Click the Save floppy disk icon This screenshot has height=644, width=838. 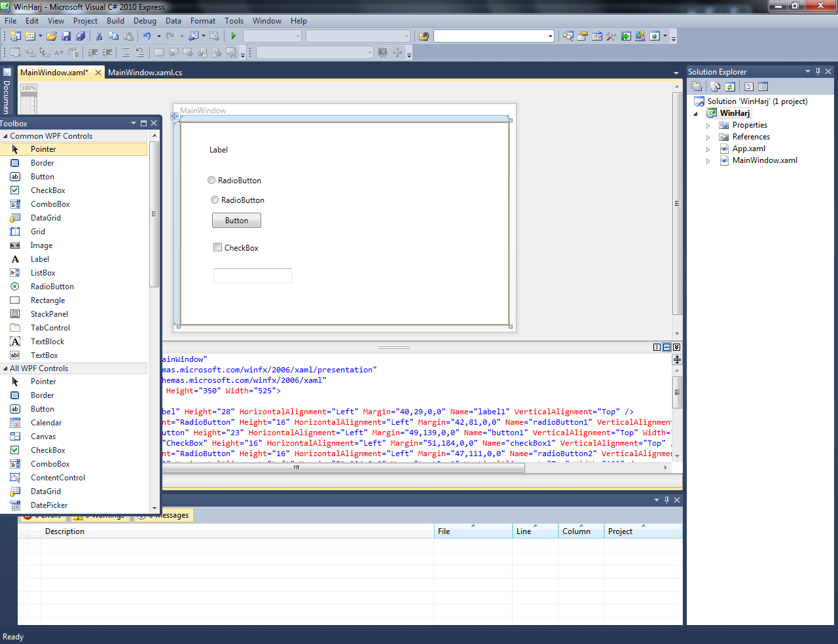click(x=66, y=36)
